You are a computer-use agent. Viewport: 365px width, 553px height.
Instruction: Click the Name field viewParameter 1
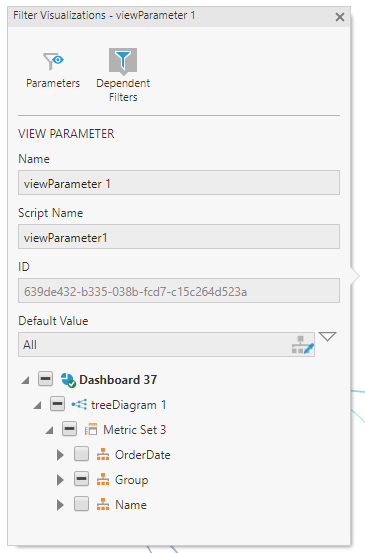tap(179, 183)
